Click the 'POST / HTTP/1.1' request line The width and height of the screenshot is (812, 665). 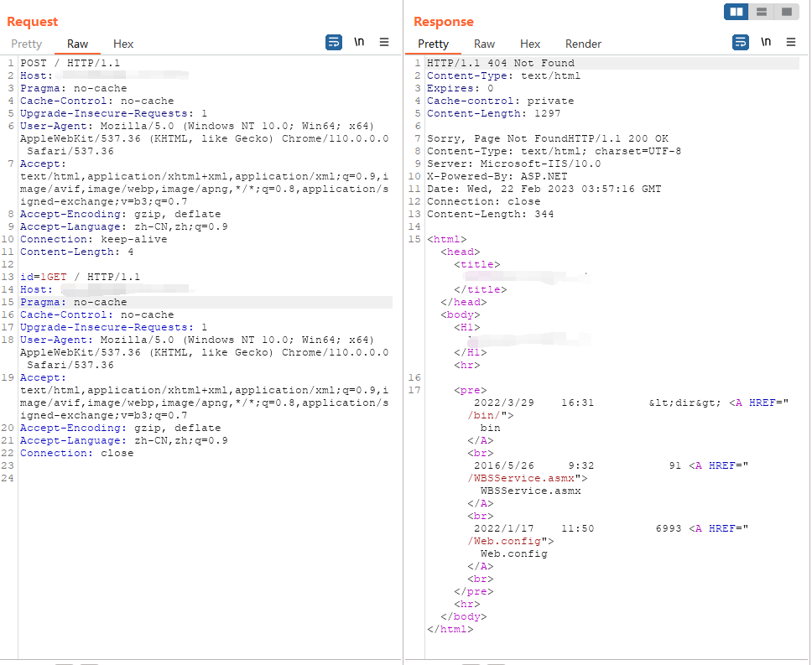[x=70, y=63]
